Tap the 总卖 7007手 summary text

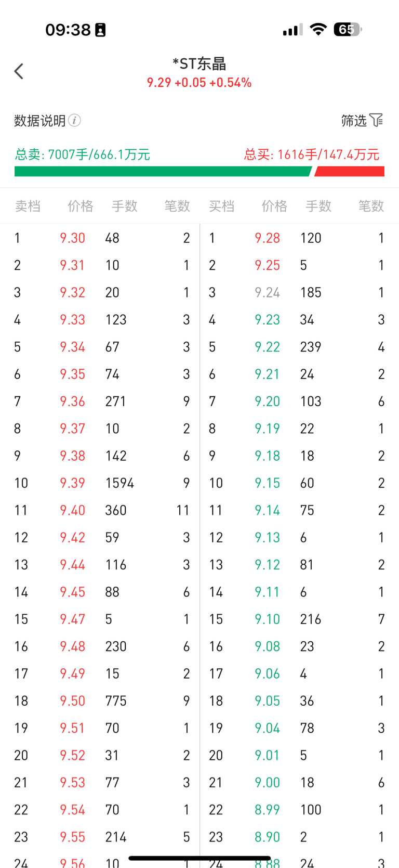(x=83, y=154)
